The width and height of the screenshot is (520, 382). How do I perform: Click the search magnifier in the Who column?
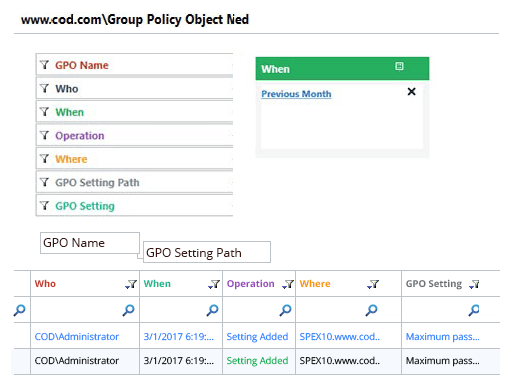[x=128, y=310]
